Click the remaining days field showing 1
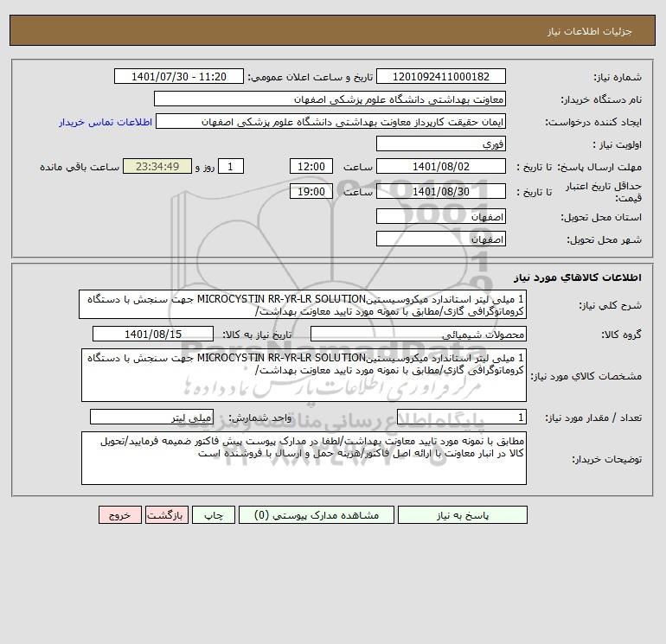Screen dimensions: 666x644 [231, 167]
